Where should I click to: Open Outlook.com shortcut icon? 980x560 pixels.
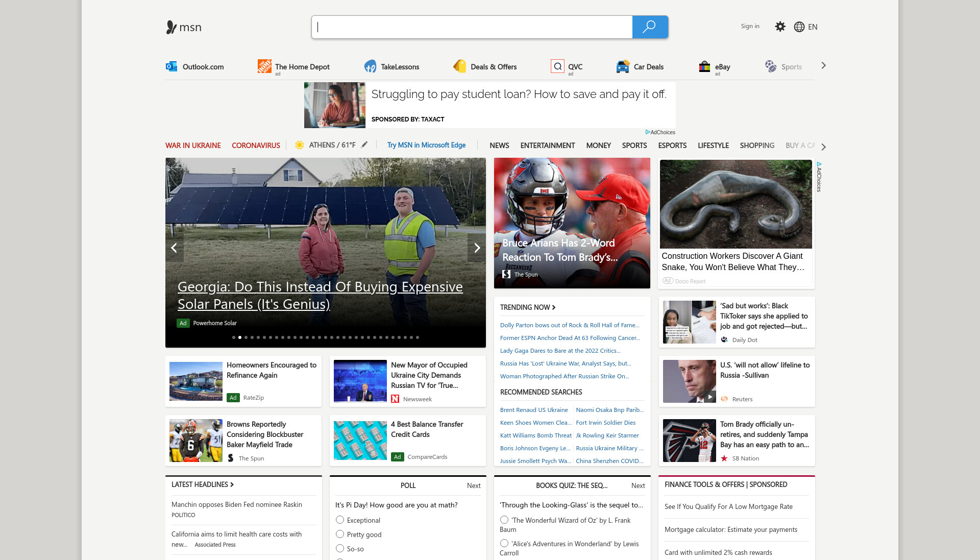click(x=171, y=66)
